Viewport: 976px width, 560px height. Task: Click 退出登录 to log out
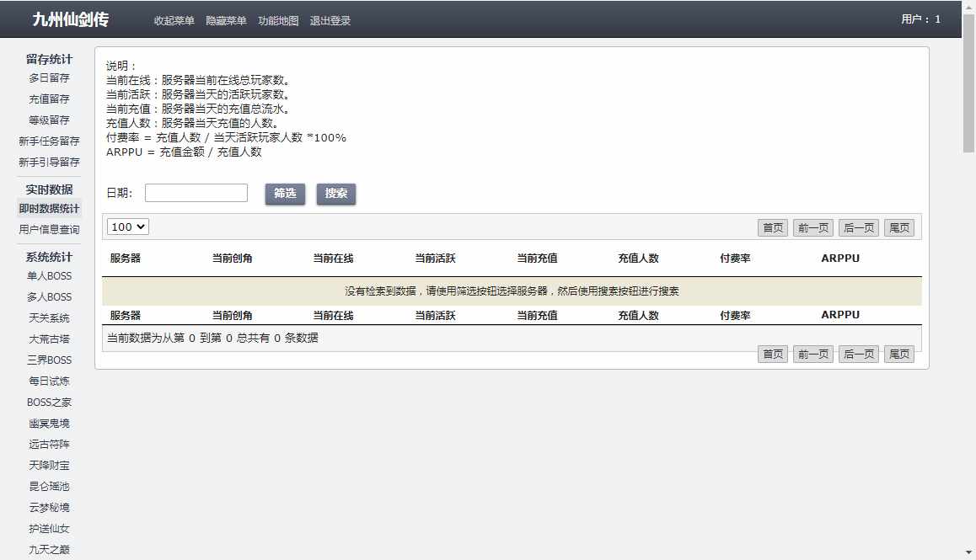coord(330,20)
